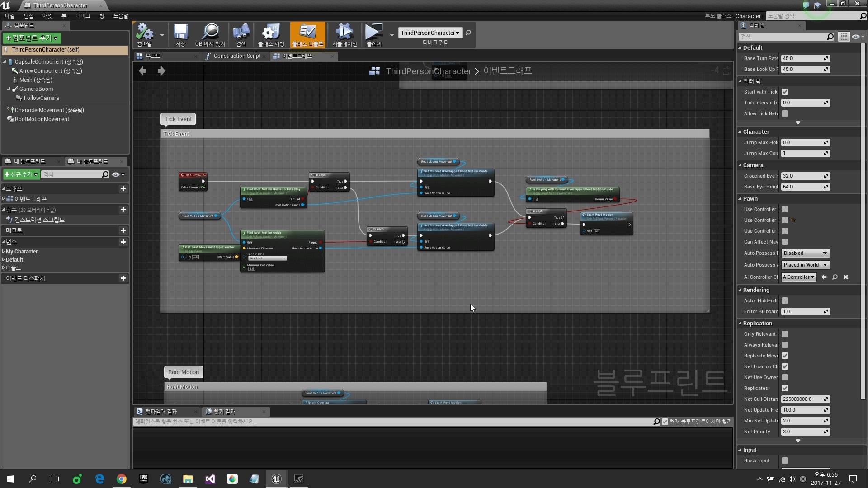This screenshot has height=488, width=868.
Task: Select FollowCamera component
Action: point(41,98)
